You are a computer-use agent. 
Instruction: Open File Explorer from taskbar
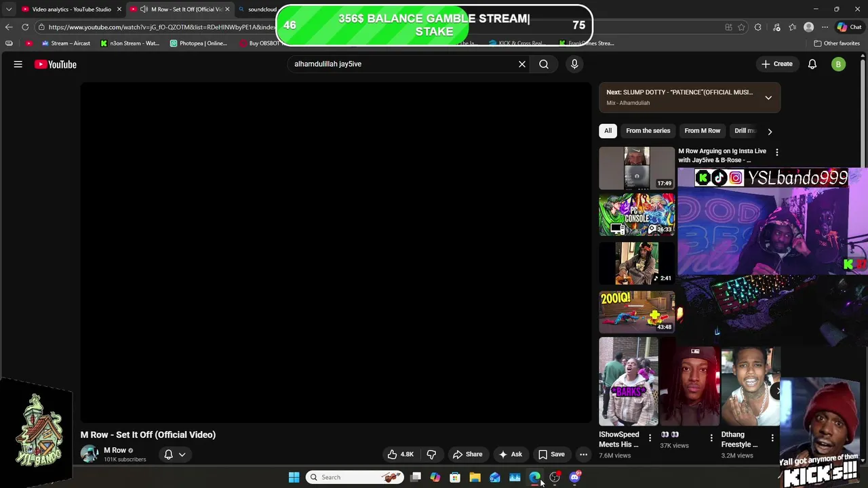coord(475,477)
